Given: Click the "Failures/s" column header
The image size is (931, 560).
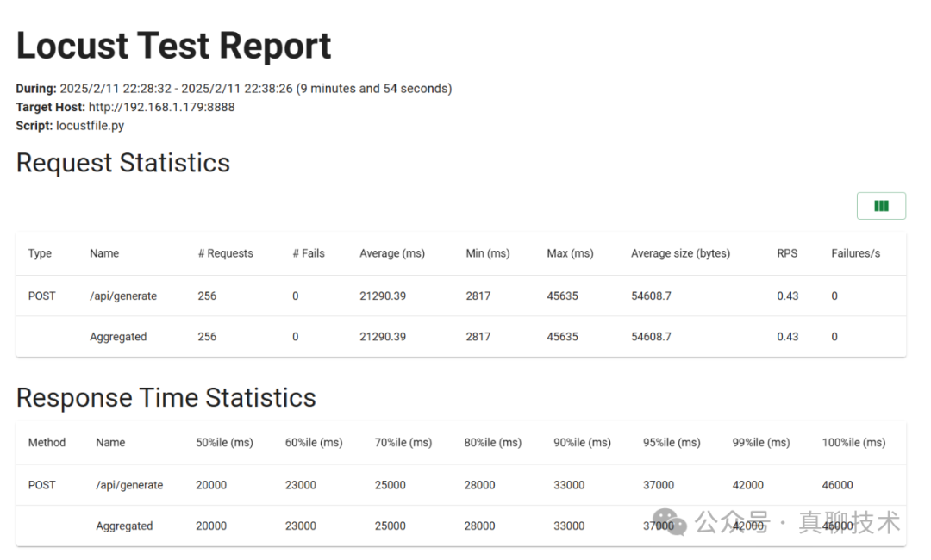Looking at the screenshot, I should coord(855,253).
